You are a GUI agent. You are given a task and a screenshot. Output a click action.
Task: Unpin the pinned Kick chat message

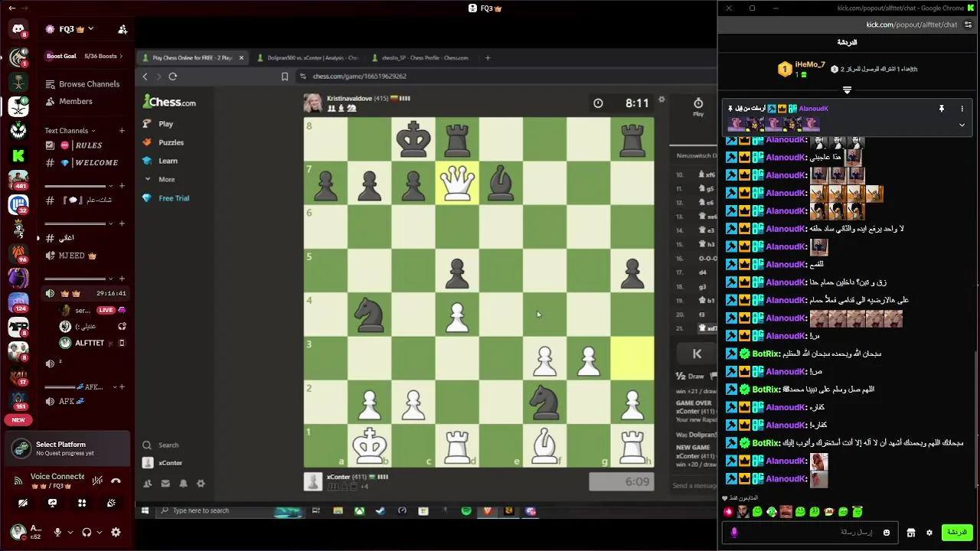[x=941, y=109]
